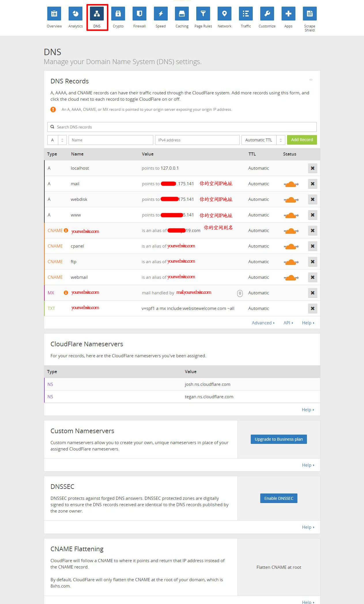Delete the cpanel CNAME record
Viewport: 364px width, 604px height.
[313, 246]
